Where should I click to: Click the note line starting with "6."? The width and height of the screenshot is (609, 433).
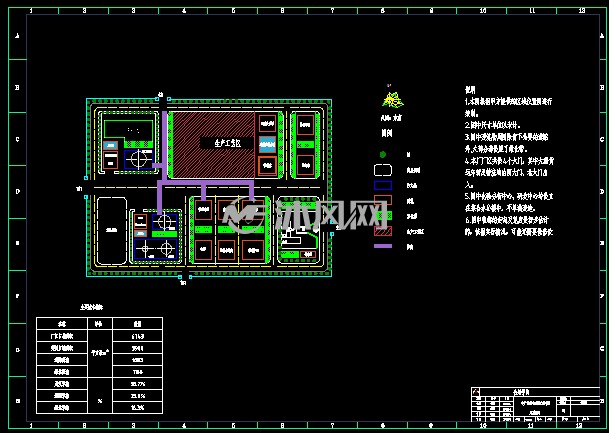507,220
